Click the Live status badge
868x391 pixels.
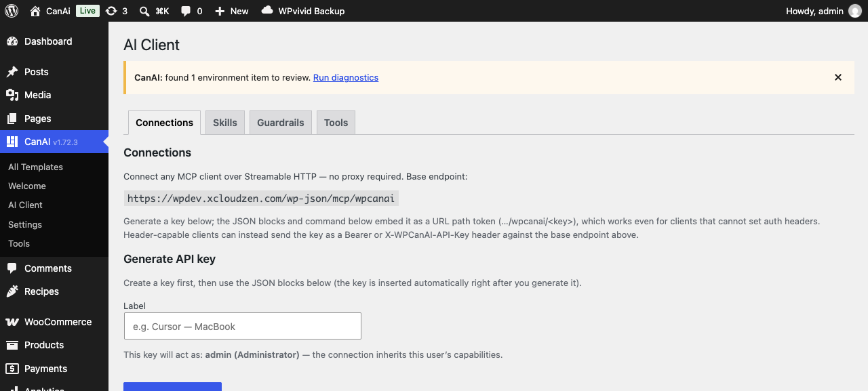click(x=87, y=11)
